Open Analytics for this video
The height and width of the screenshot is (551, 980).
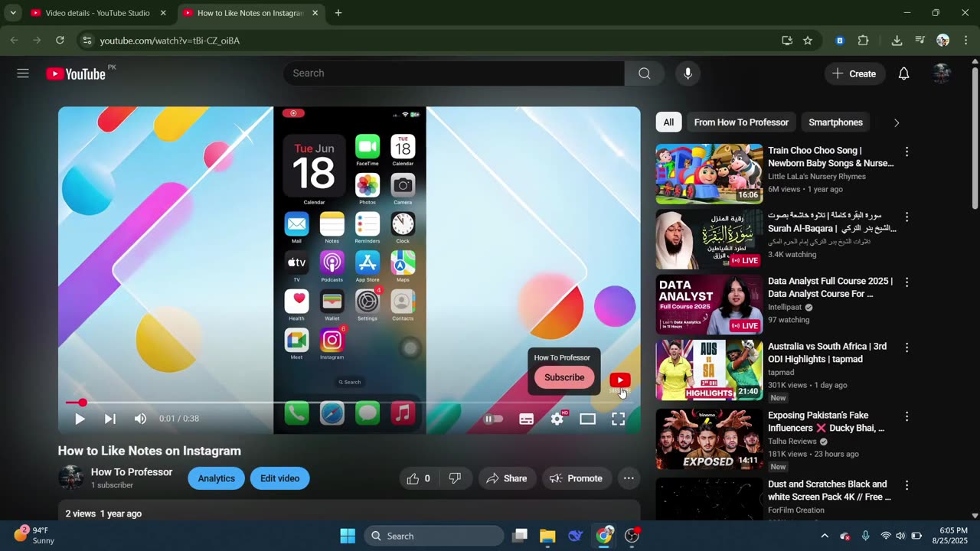click(x=217, y=478)
